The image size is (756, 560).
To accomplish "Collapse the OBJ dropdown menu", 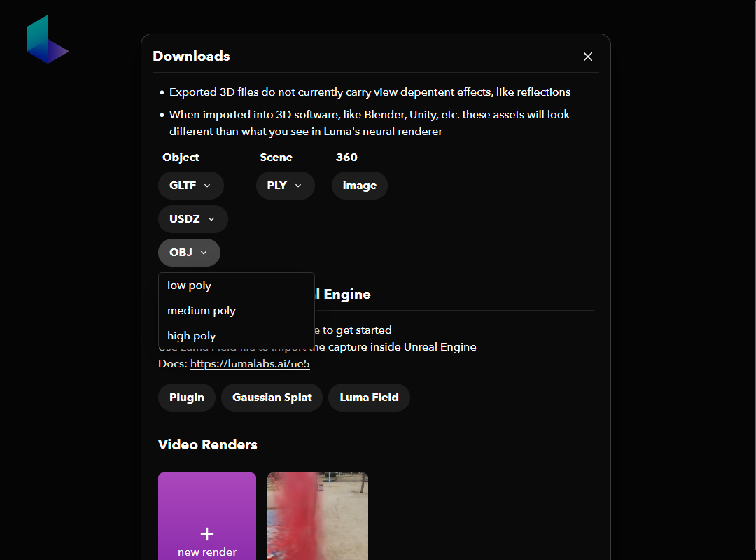I will (x=189, y=253).
